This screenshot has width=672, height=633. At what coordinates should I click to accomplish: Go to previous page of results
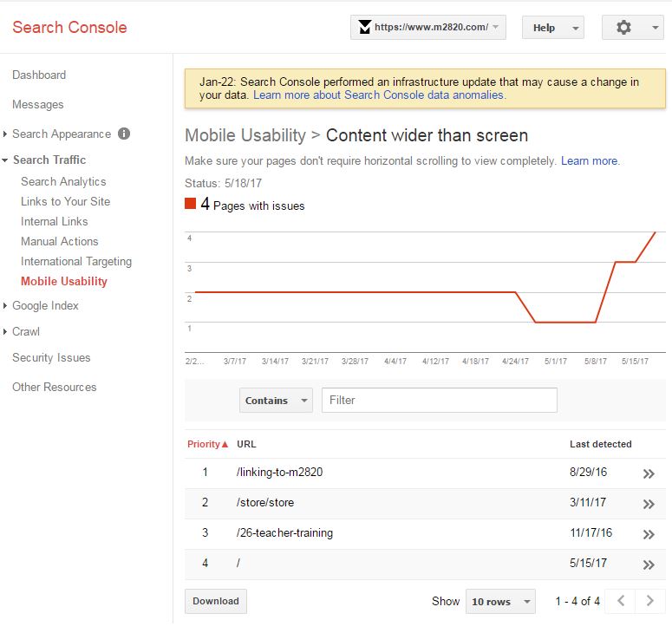click(x=620, y=601)
